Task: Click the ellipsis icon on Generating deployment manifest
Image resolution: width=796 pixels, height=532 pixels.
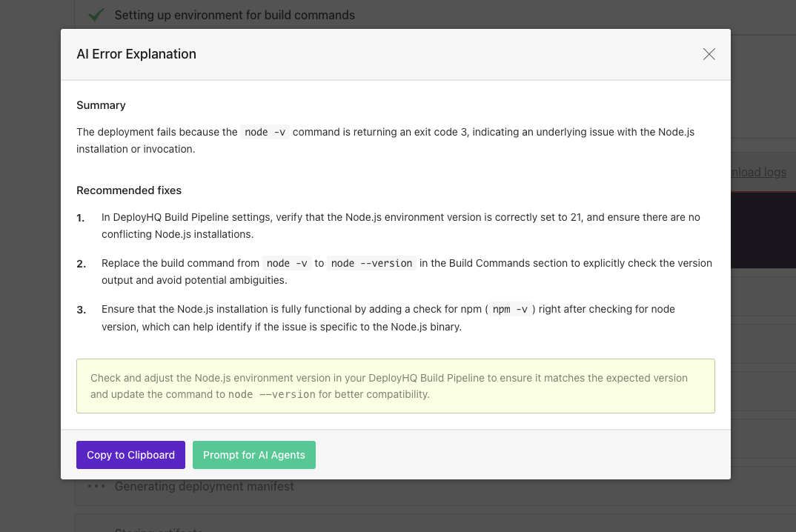Action: coord(96,486)
